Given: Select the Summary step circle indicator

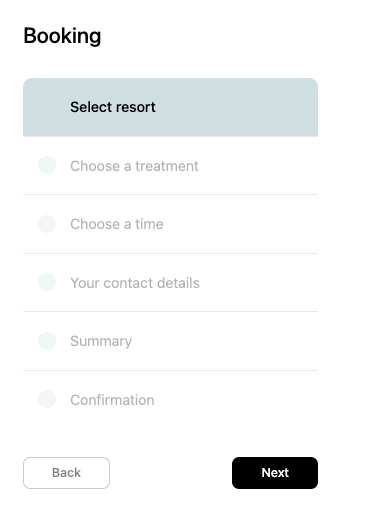Looking at the screenshot, I should tap(47, 341).
